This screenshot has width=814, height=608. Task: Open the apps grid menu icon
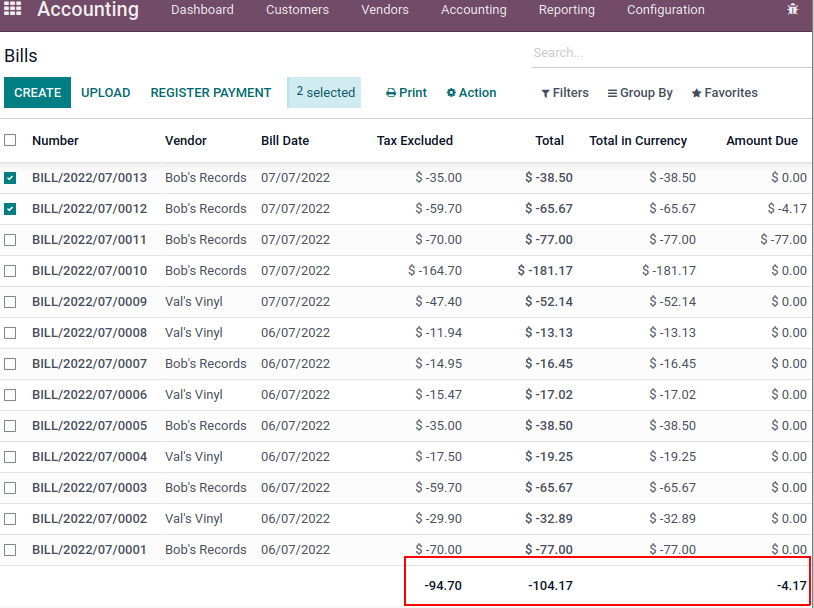click(x=12, y=8)
